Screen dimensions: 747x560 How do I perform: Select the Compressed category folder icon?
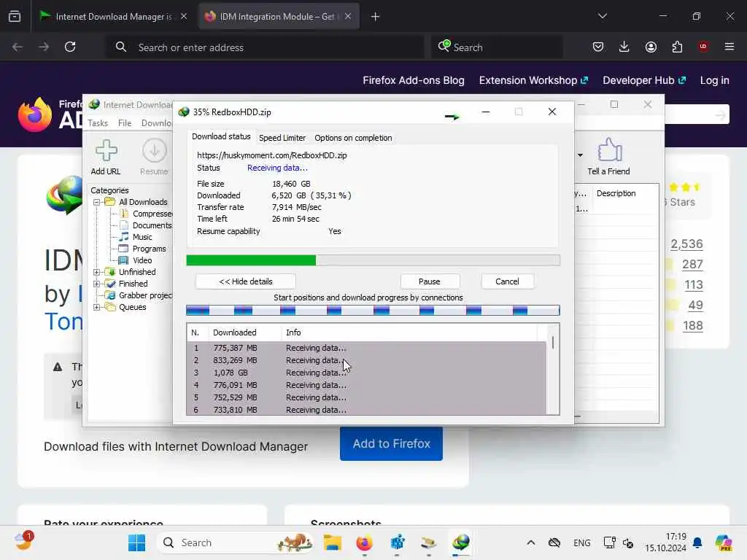click(123, 214)
